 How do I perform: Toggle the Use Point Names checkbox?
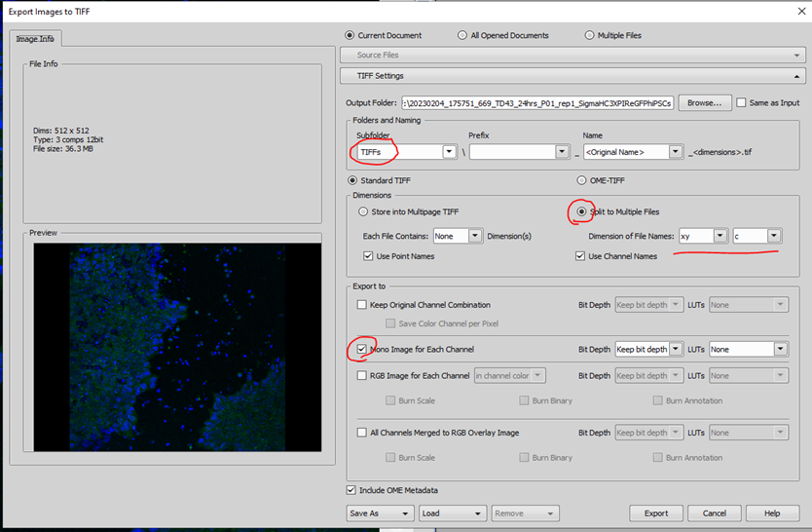368,256
